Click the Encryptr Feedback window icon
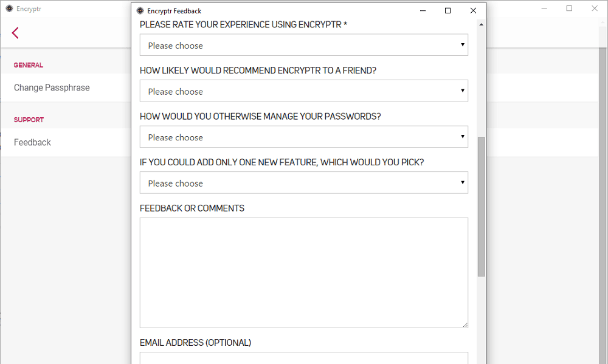This screenshot has height=364, width=608. point(140,11)
